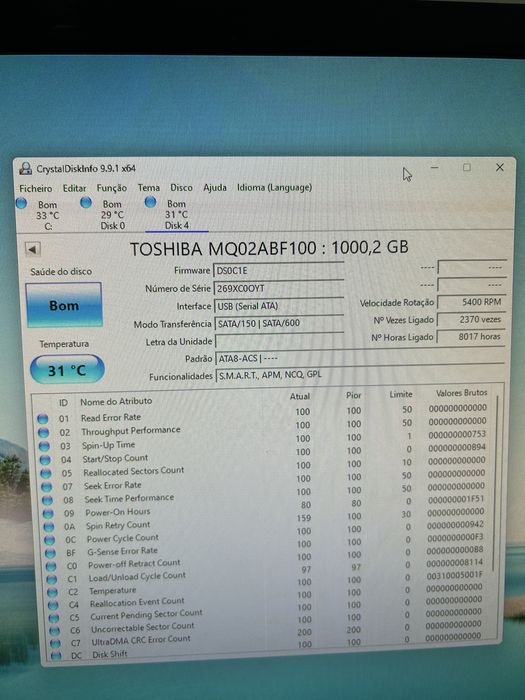
Task: Close the CrystalDiskInfo window
Action: pos(500,167)
